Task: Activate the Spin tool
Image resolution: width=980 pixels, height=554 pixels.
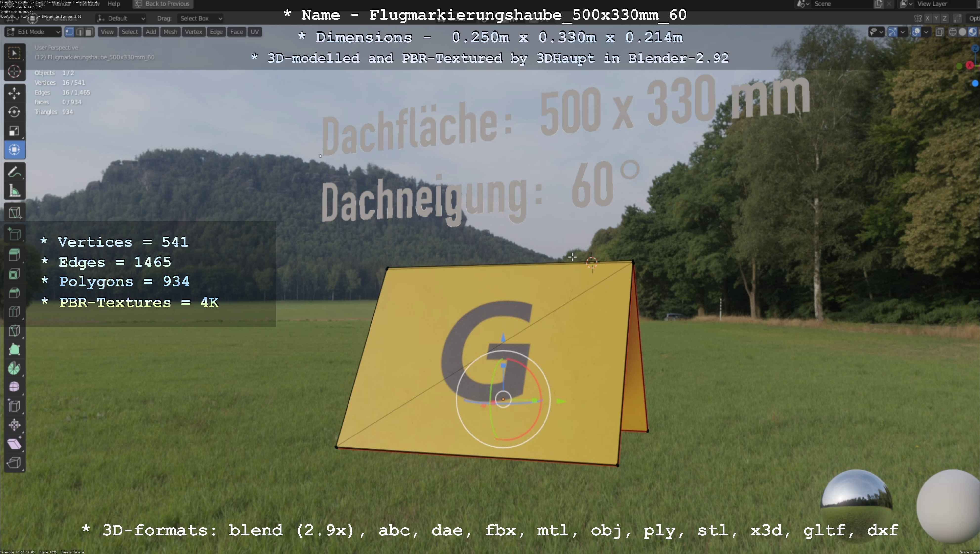Action: [x=14, y=368]
